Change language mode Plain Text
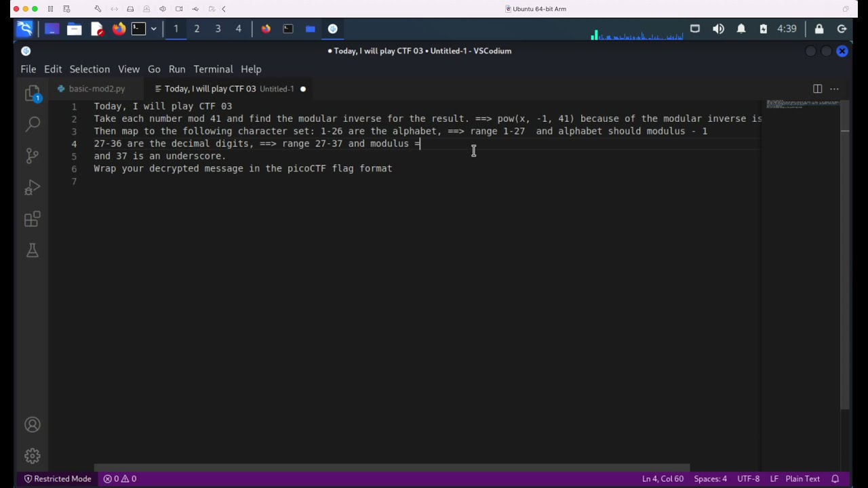This screenshot has width=868, height=488. coord(803,479)
